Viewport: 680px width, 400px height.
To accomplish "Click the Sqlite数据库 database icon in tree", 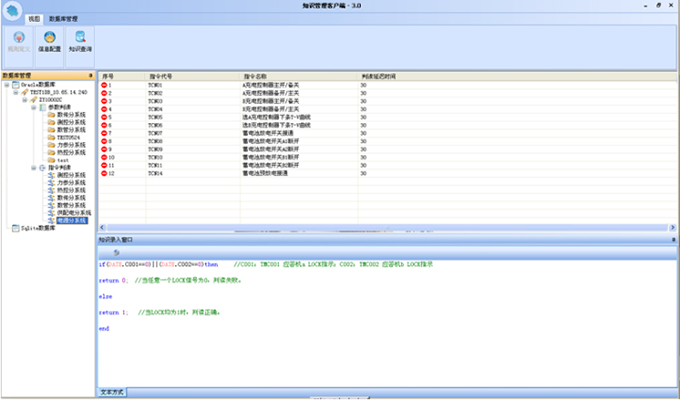I will pos(16,228).
